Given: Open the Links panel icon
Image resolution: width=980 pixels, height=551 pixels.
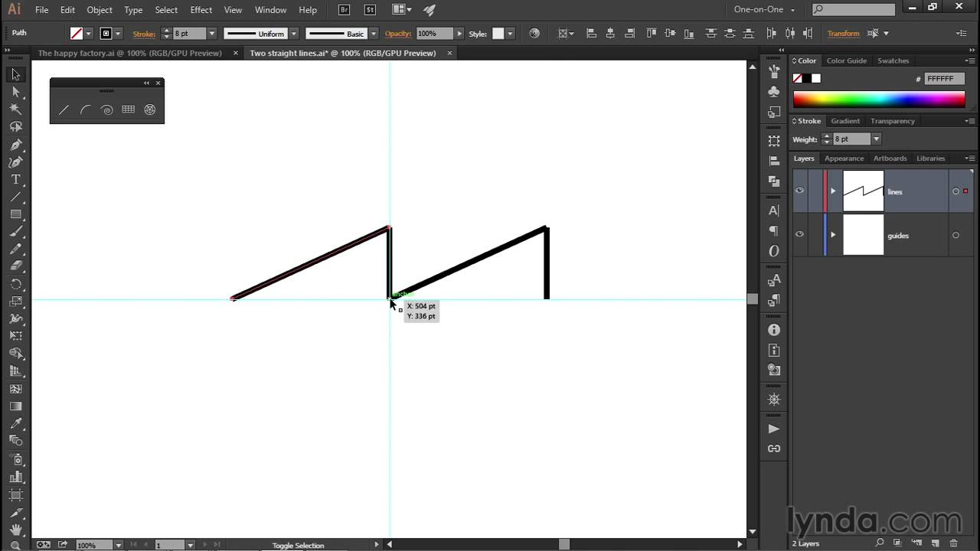Looking at the screenshot, I should click(774, 448).
